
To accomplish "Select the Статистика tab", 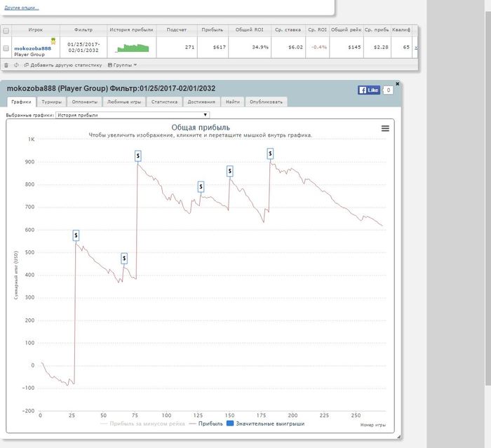I will coord(164,102).
